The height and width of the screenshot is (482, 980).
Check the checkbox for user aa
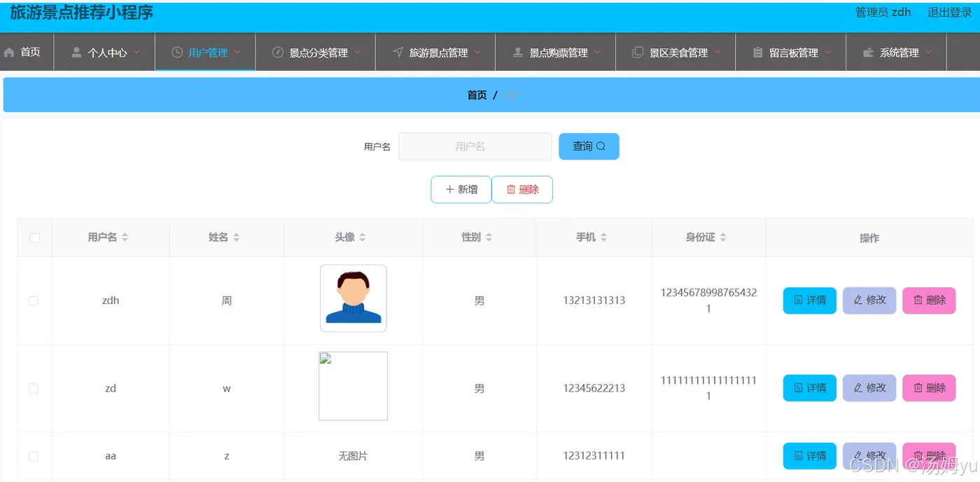[34, 456]
